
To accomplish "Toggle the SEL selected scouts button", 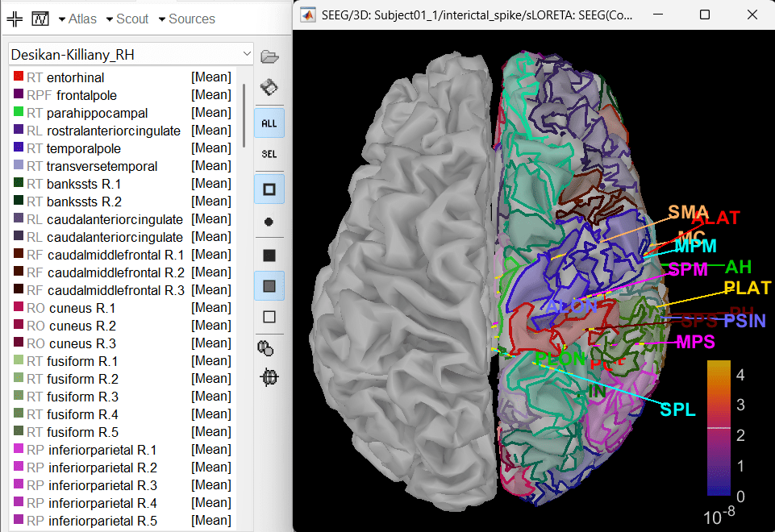I will (x=269, y=154).
